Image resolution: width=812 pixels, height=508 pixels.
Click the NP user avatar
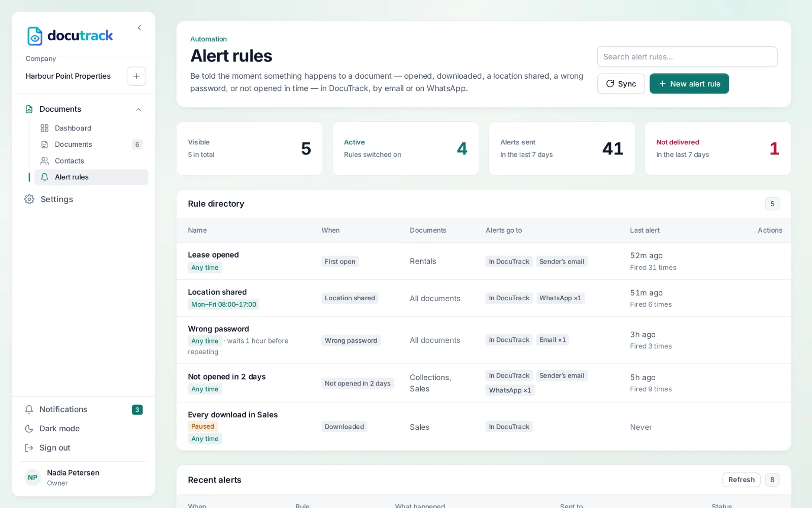32,478
